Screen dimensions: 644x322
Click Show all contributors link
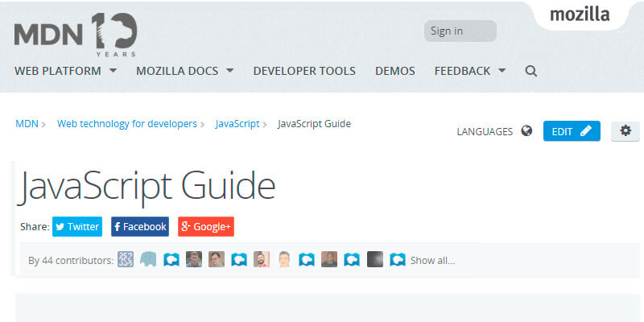pyautogui.click(x=432, y=261)
